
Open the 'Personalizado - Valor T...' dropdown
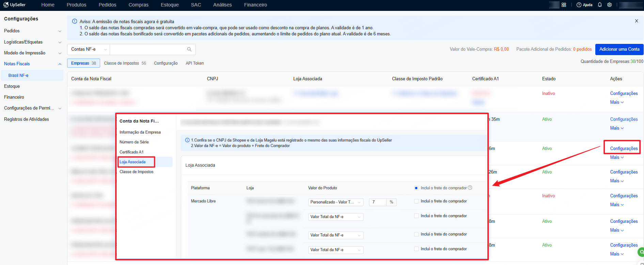[335, 202]
